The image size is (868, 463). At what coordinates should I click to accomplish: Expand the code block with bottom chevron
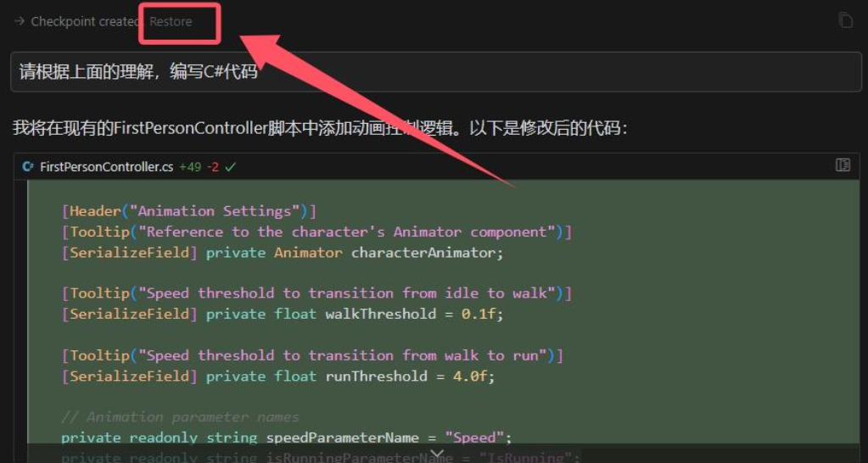(x=437, y=454)
